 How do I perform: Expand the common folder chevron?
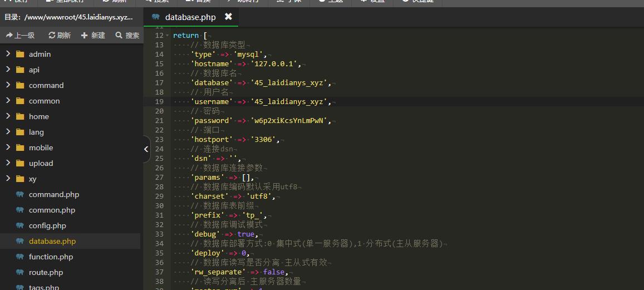click(8, 101)
